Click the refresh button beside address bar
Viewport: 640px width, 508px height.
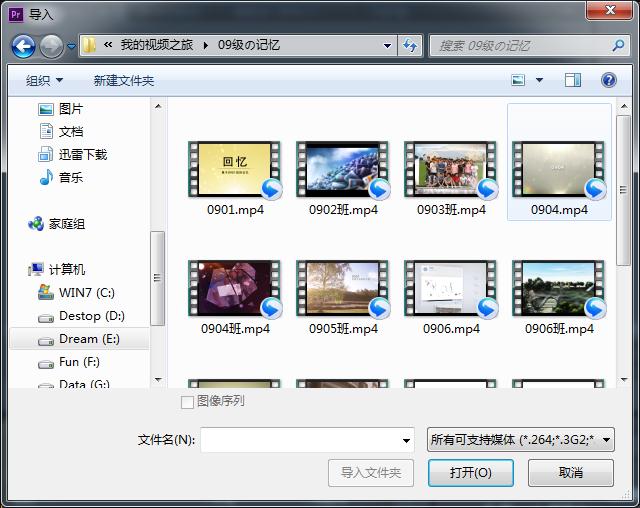[x=410, y=45]
